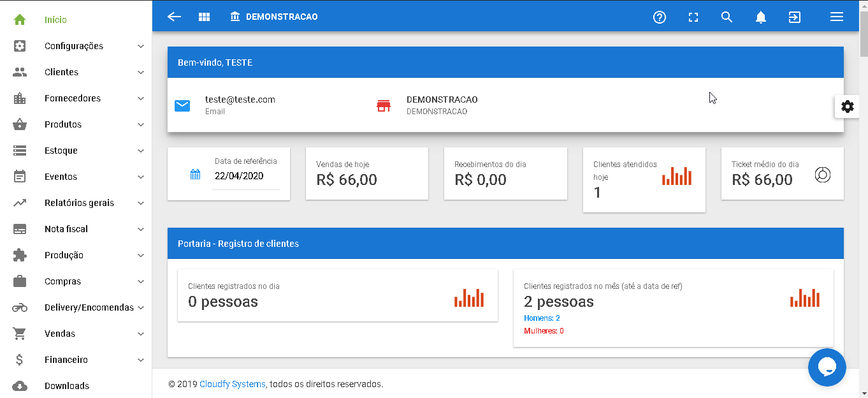Open the chat support bubble

point(827,367)
